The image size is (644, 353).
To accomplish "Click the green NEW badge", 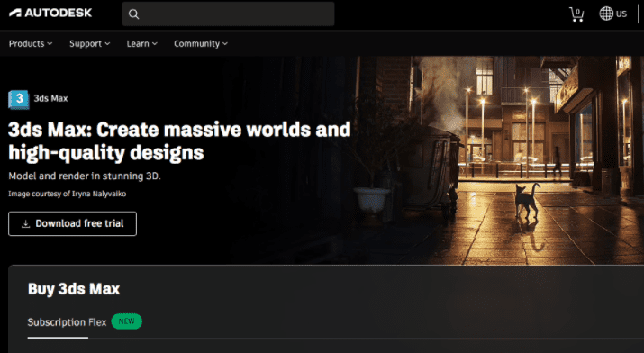I will coord(126,321).
